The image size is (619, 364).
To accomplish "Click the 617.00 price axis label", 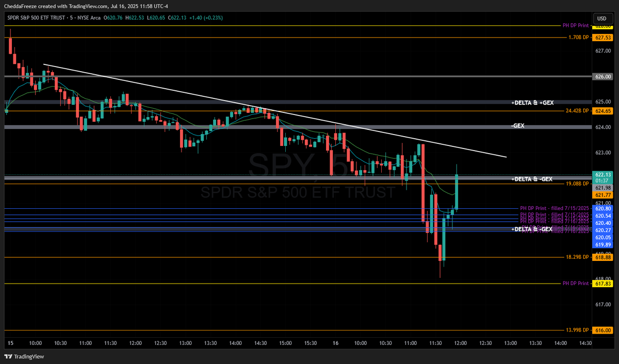I will [602, 304].
